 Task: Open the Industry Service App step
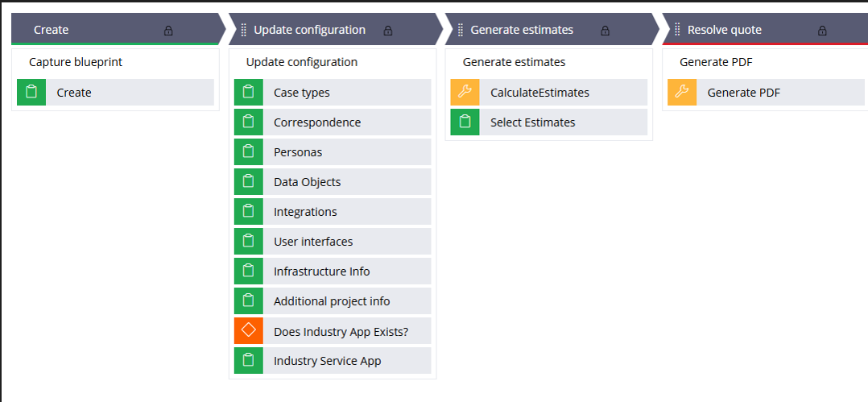327,361
